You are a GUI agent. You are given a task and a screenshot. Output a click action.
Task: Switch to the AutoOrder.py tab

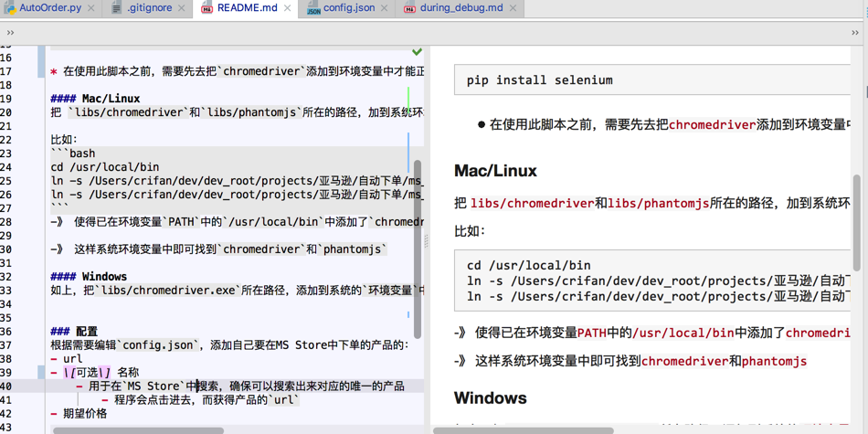(x=43, y=8)
